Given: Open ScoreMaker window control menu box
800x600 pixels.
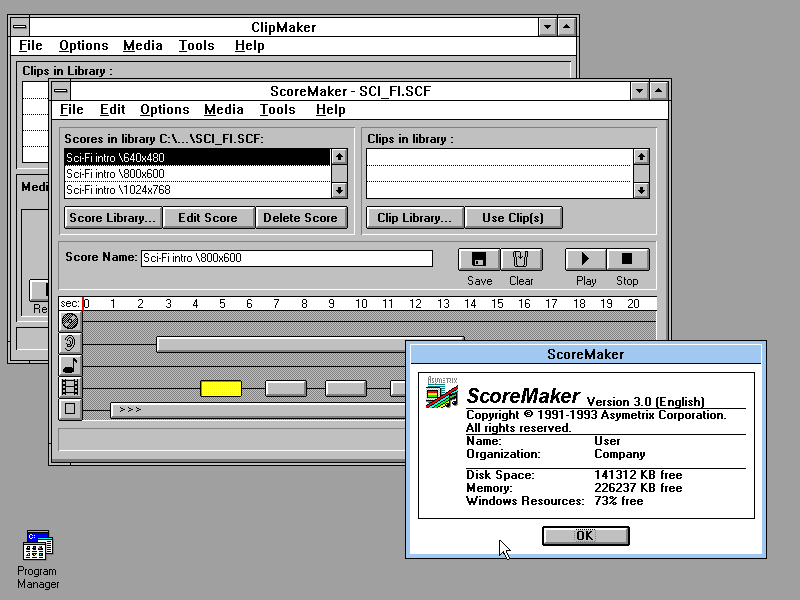Looking at the screenshot, I should click(61, 91).
